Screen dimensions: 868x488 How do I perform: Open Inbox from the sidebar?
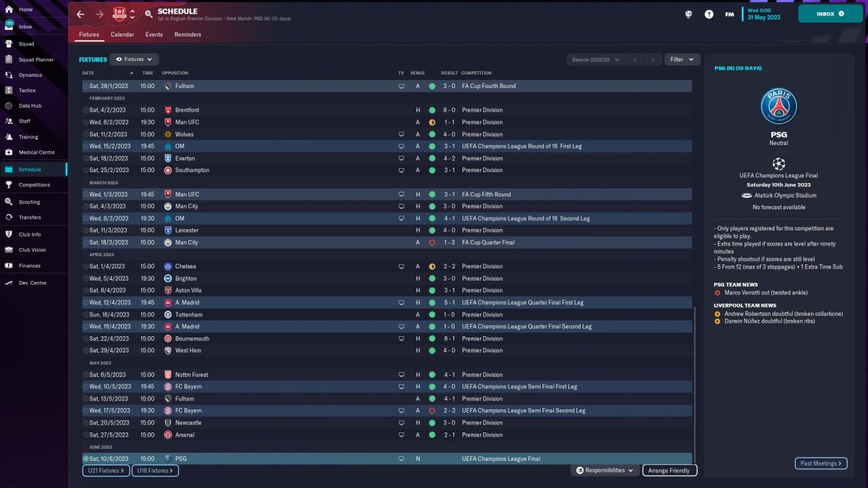pos(26,26)
